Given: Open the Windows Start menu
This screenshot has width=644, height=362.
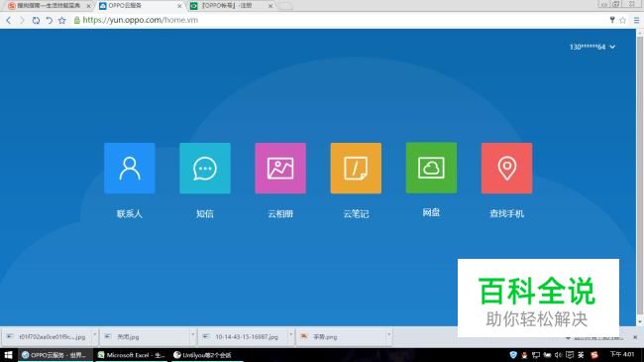Looking at the screenshot, I should coord(8,355).
